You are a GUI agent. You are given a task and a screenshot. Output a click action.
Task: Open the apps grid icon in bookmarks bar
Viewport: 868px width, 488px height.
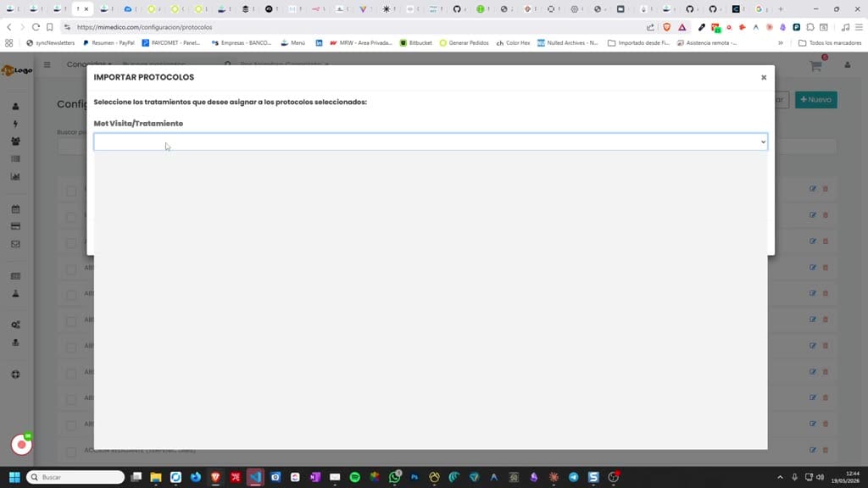(x=8, y=42)
